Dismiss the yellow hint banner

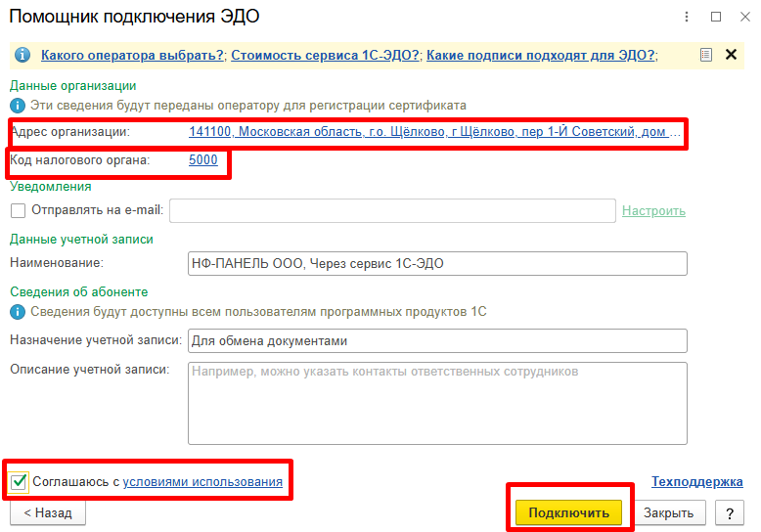[731, 55]
